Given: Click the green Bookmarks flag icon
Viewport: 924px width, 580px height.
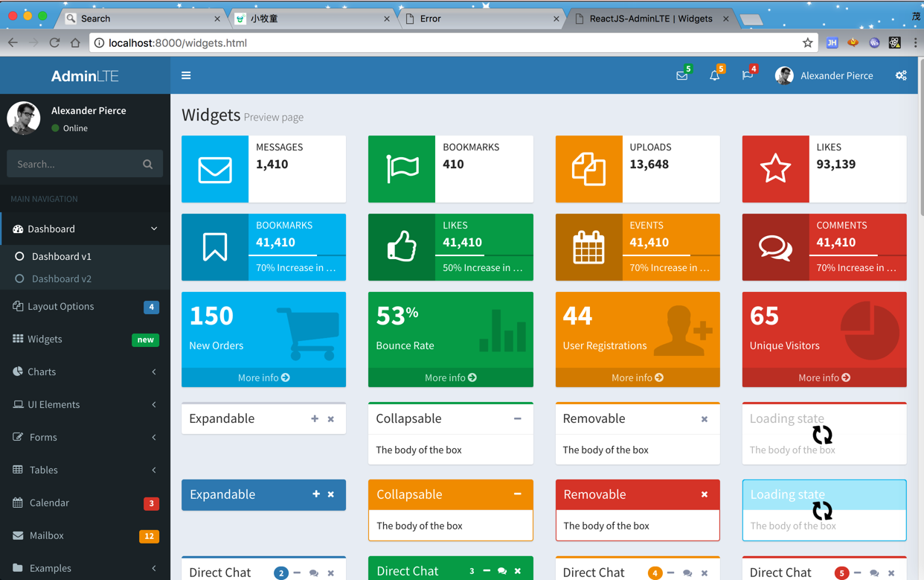Looking at the screenshot, I should tap(402, 169).
